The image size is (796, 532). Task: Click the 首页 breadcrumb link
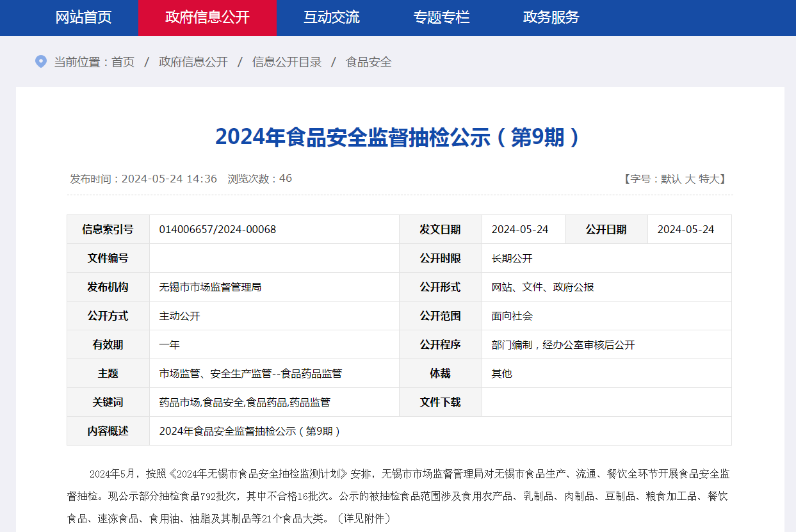123,62
